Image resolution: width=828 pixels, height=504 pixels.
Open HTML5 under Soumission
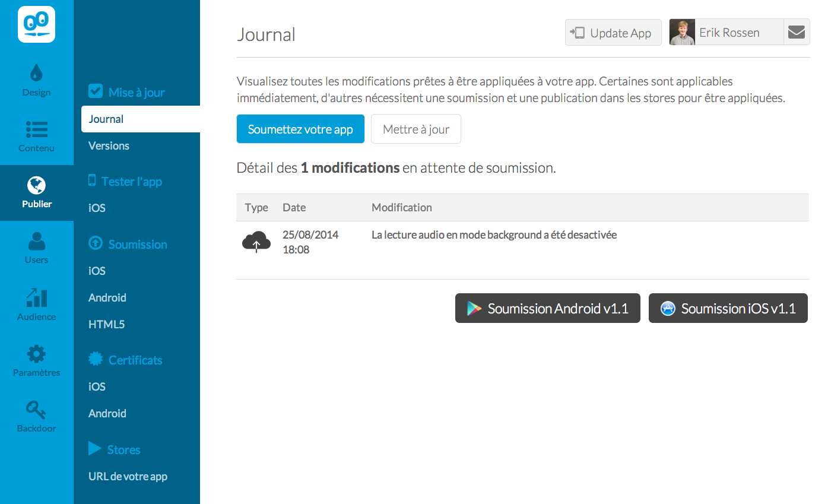106,325
